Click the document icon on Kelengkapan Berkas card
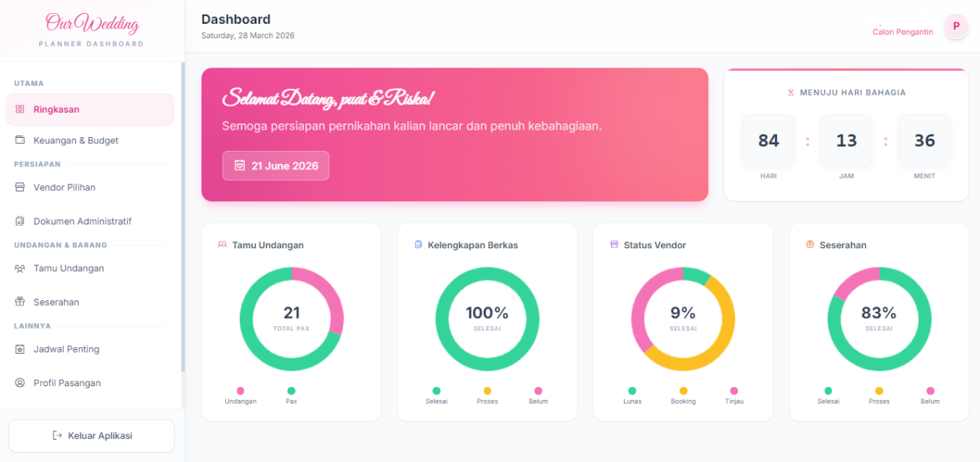 coord(417,244)
